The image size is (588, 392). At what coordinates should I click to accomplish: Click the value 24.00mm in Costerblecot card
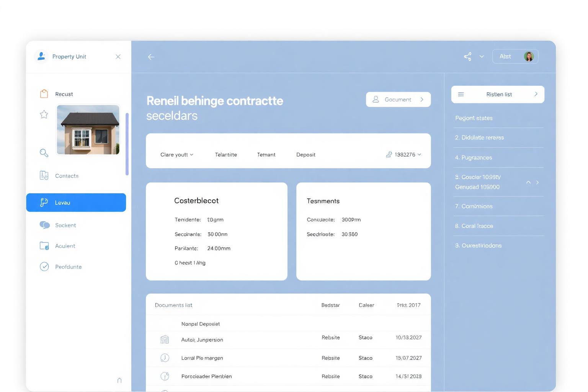(x=219, y=248)
